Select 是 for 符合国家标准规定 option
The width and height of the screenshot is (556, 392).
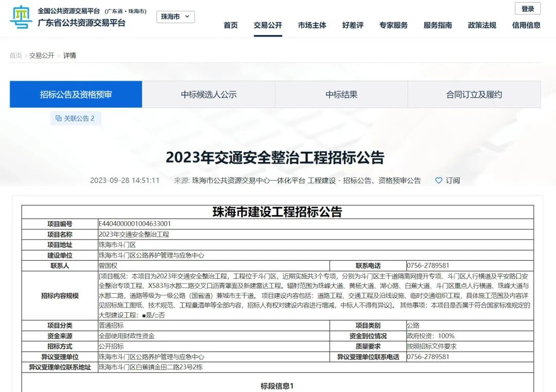click(145, 315)
